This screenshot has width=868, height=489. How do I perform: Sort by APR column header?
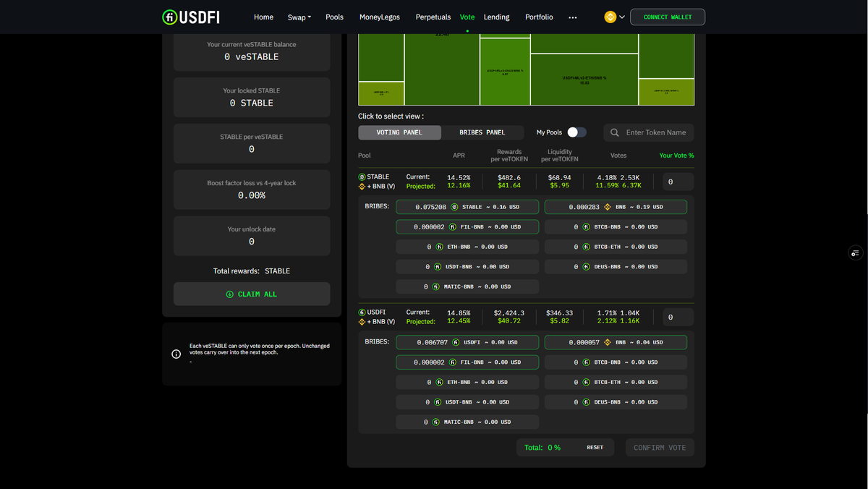point(459,156)
